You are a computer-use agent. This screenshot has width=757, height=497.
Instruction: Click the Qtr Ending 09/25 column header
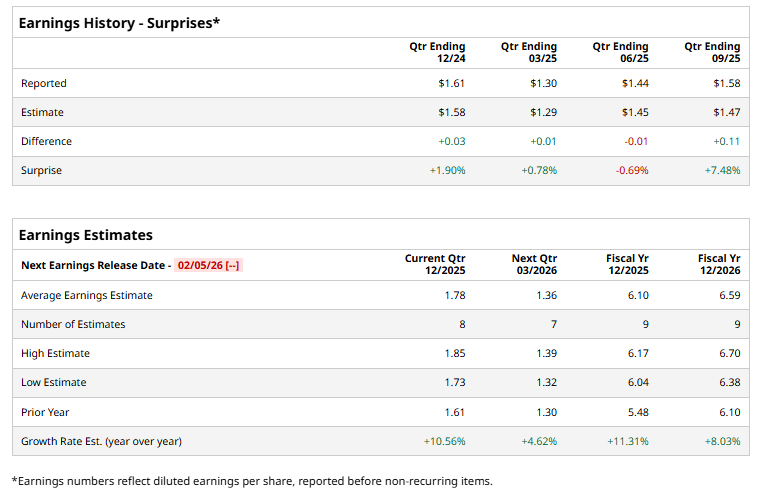(712, 52)
